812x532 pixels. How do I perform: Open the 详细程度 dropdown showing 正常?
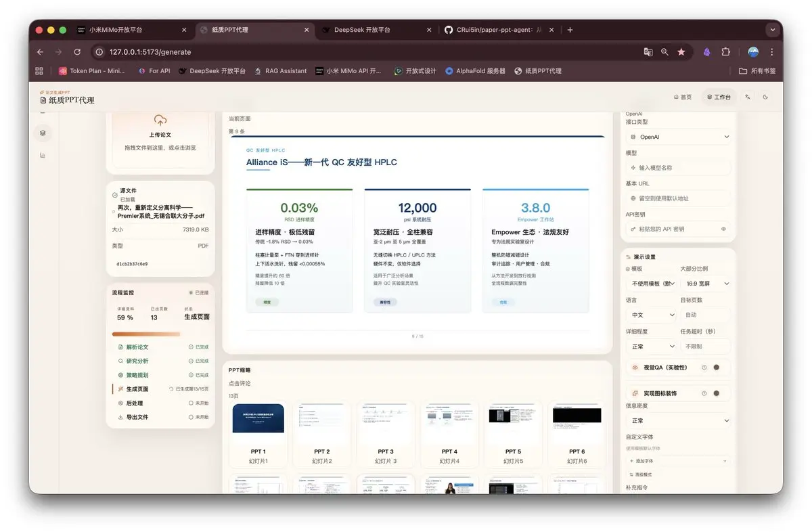click(651, 346)
